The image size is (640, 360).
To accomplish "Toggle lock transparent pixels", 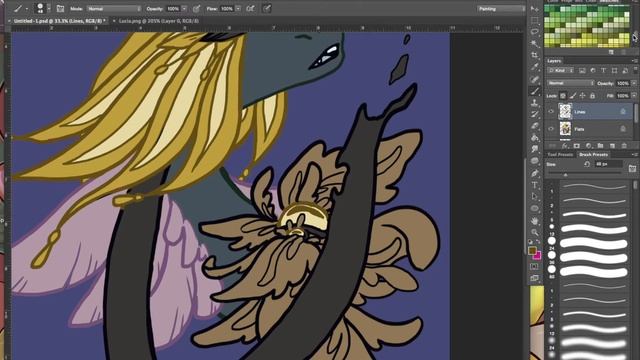I will tap(563, 96).
